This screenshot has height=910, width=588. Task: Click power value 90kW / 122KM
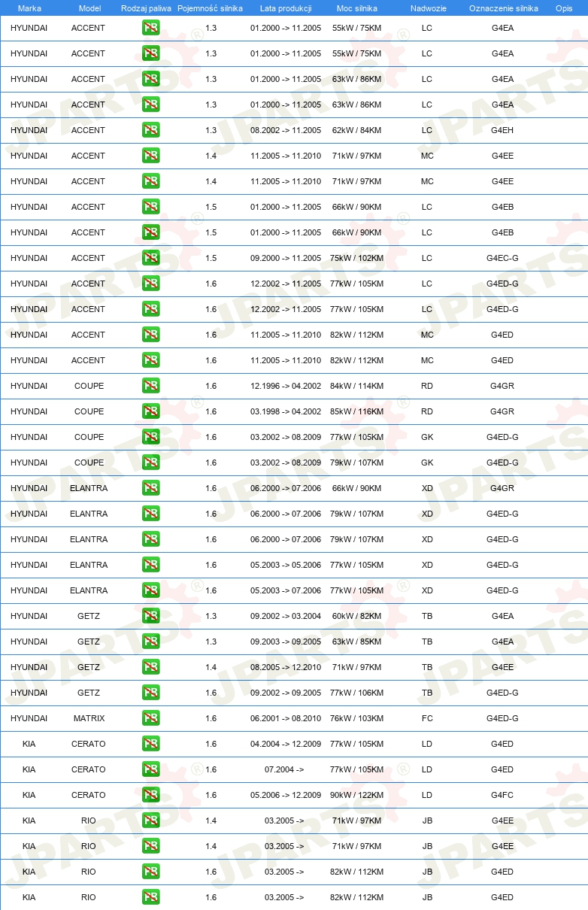tap(356, 795)
